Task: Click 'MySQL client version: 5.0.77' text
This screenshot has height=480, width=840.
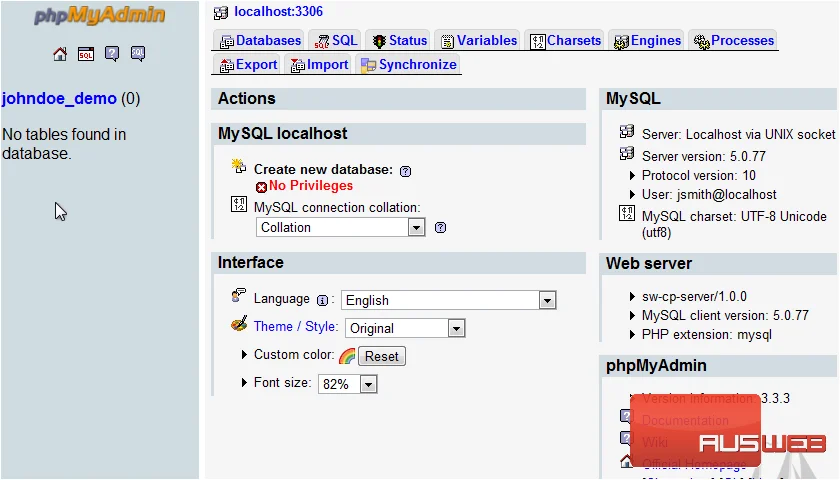Action: tap(725, 316)
